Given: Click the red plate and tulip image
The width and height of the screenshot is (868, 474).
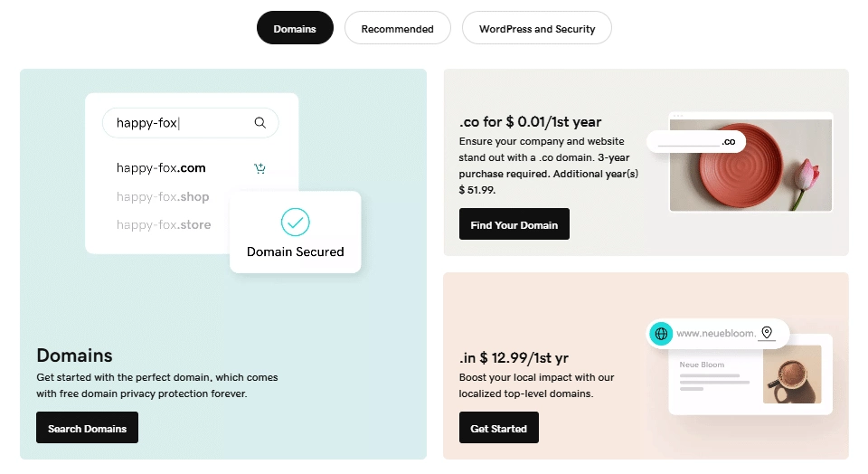Looking at the screenshot, I should click(x=750, y=163).
